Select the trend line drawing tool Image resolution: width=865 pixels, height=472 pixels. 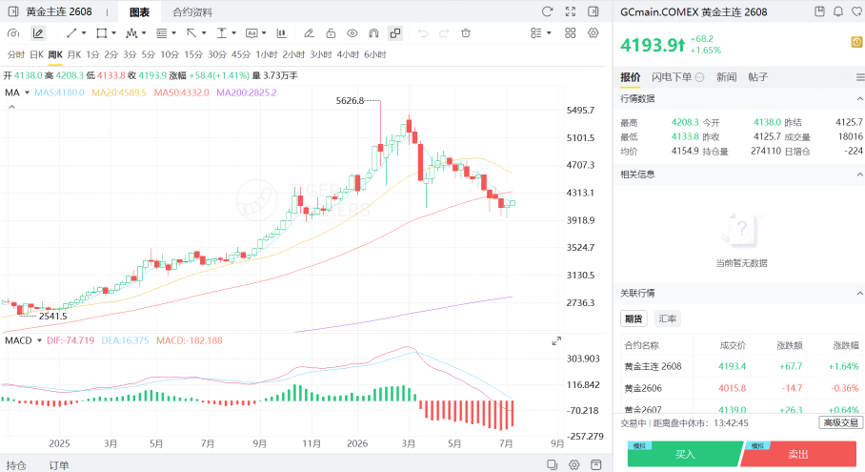point(71,34)
